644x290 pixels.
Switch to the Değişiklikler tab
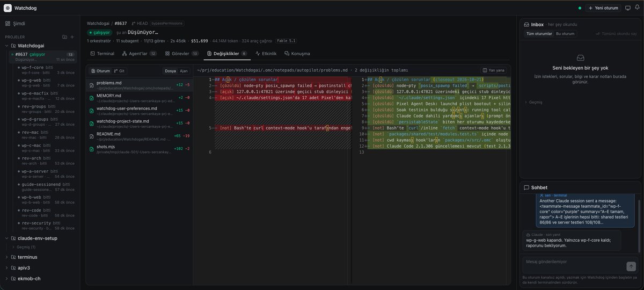click(x=227, y=54)
